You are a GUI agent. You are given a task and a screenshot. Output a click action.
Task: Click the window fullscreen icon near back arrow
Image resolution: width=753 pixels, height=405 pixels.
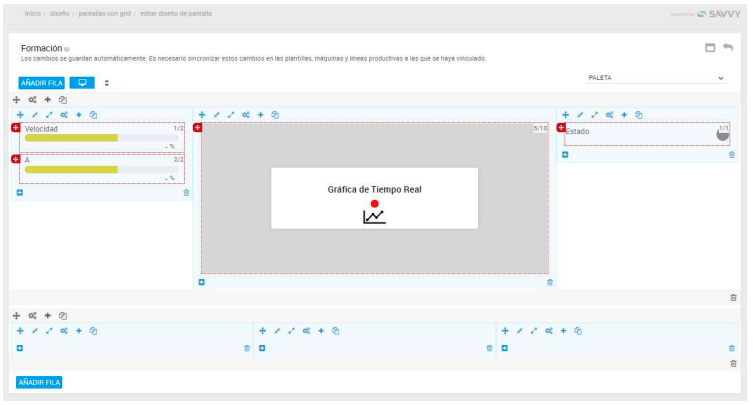pyautogui.click(x=710, y=48)
